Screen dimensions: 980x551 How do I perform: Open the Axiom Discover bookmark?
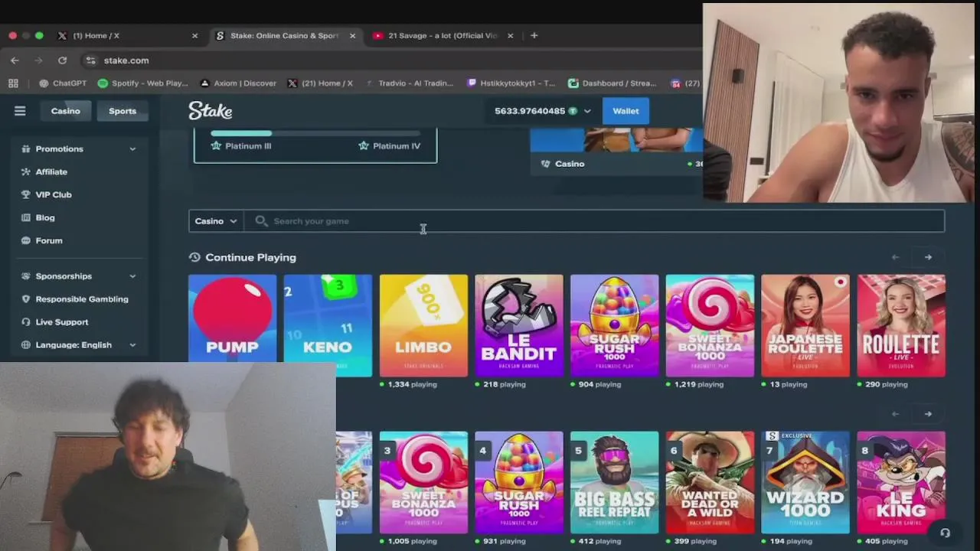(x=237, y=83)
